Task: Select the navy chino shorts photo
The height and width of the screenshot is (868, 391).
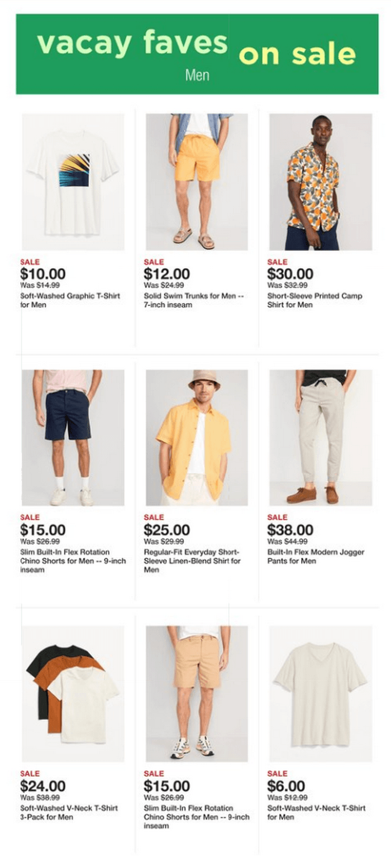Action: (73, 438)
